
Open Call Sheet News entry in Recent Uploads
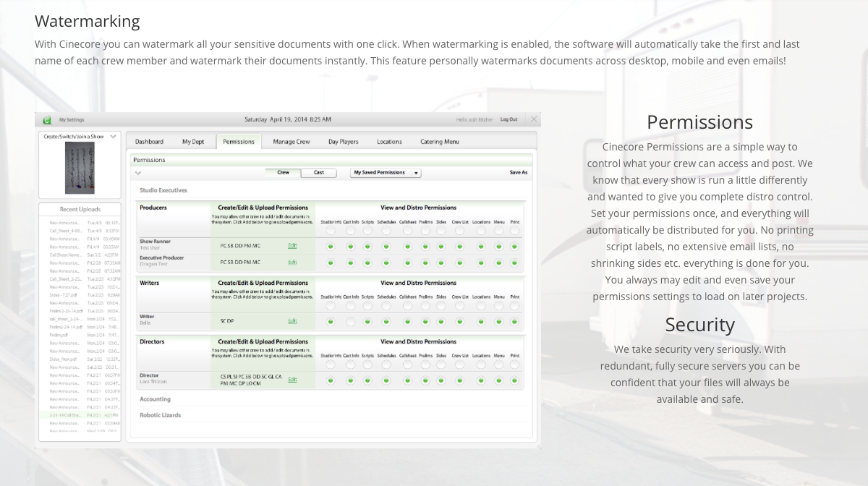tap(84, 255)
